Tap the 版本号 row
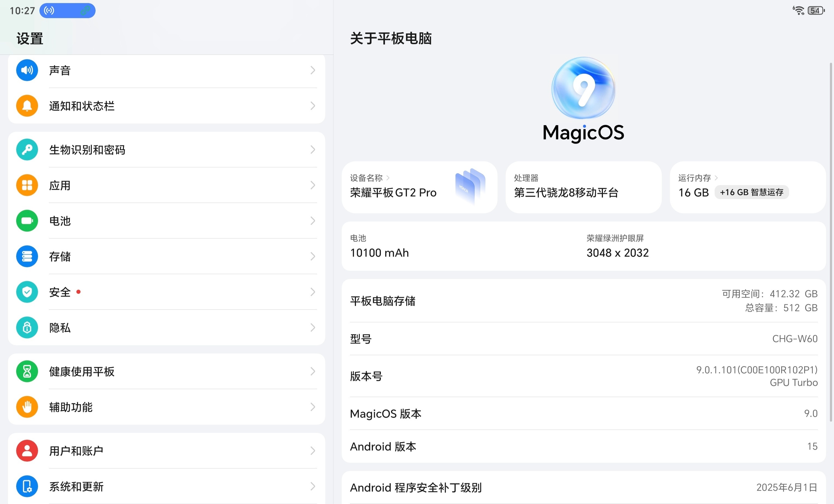 click(x=583, y=376)
